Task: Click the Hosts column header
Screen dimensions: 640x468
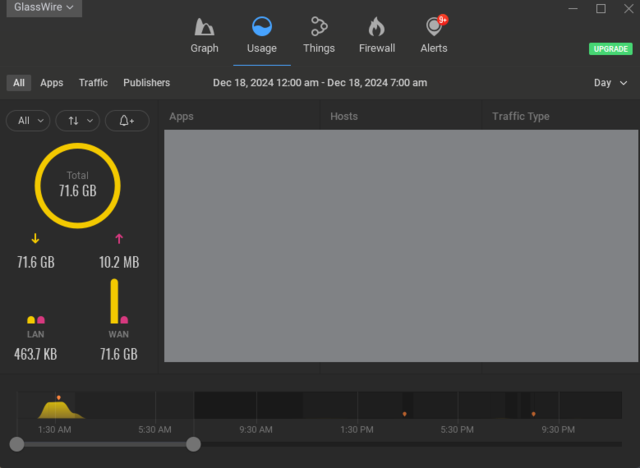Action: [344, 116]
